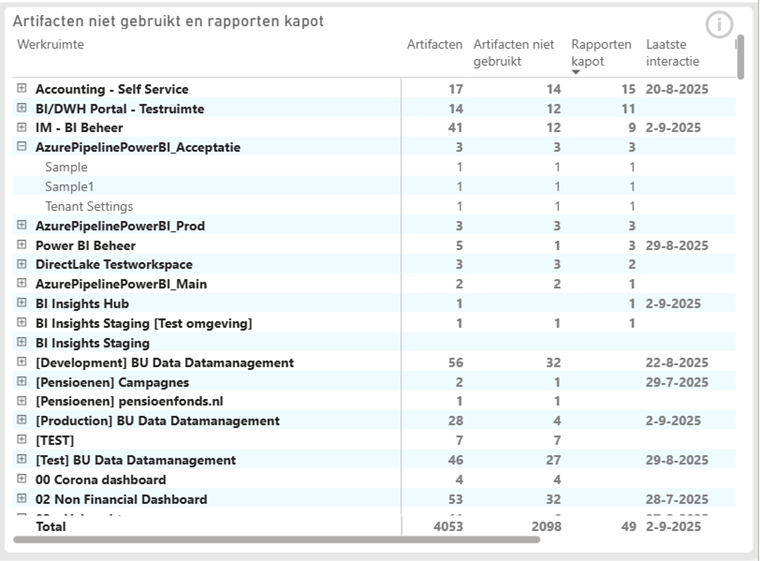The height and width of the screenshot is (561, 760).
Task: Expand the [TEST] workspace row
Action: 22,440
